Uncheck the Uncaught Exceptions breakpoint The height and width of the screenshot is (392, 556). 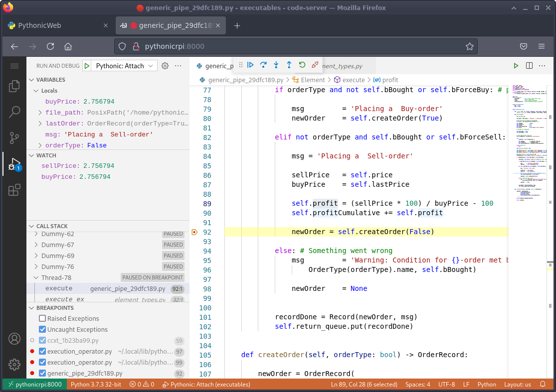pos(42,330)
